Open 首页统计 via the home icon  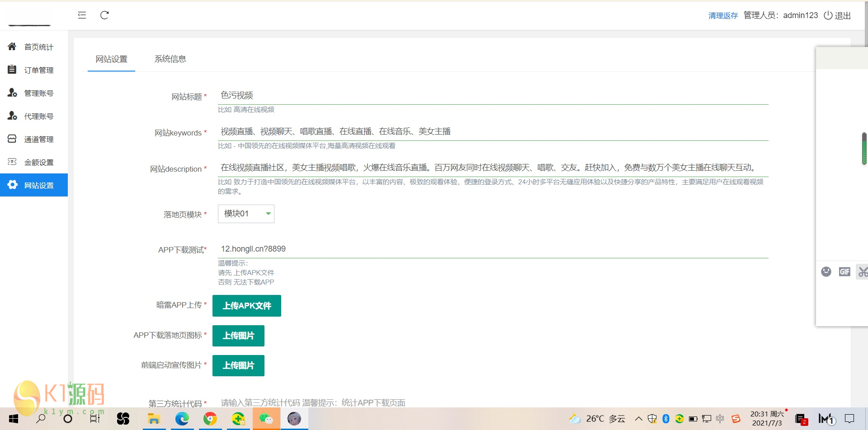[x=12, y=47]
